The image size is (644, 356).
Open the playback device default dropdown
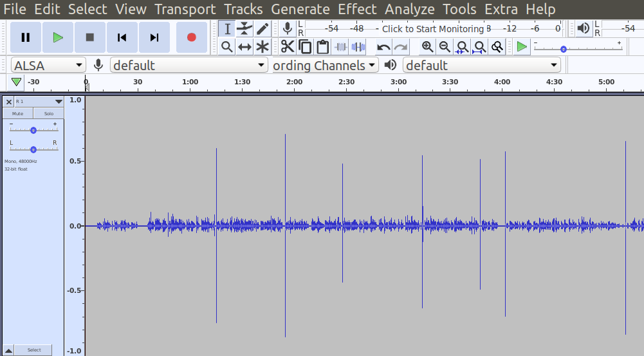tap(482, 65)
